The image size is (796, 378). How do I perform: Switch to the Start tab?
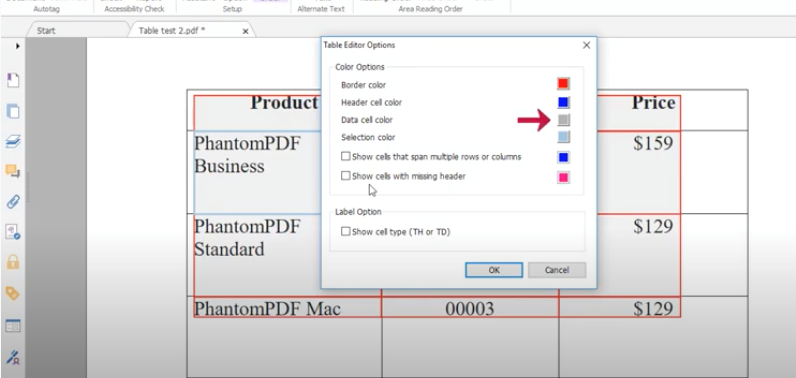pos(46,30)
